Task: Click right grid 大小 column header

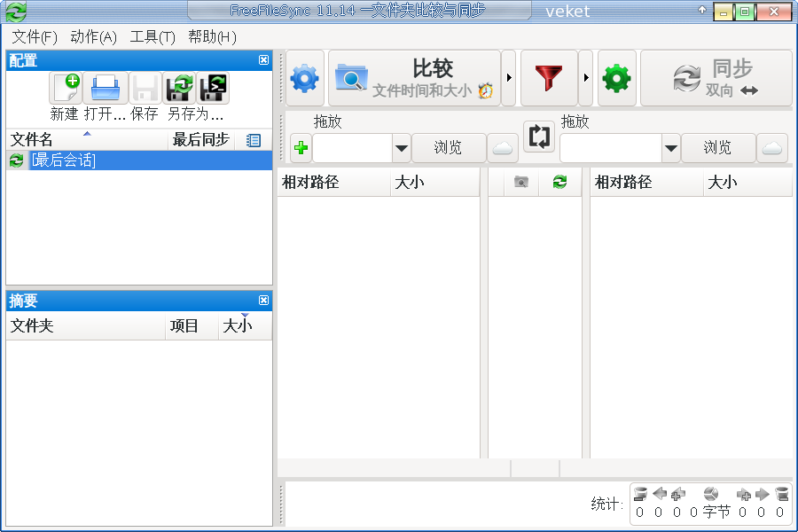Action: 747,183
